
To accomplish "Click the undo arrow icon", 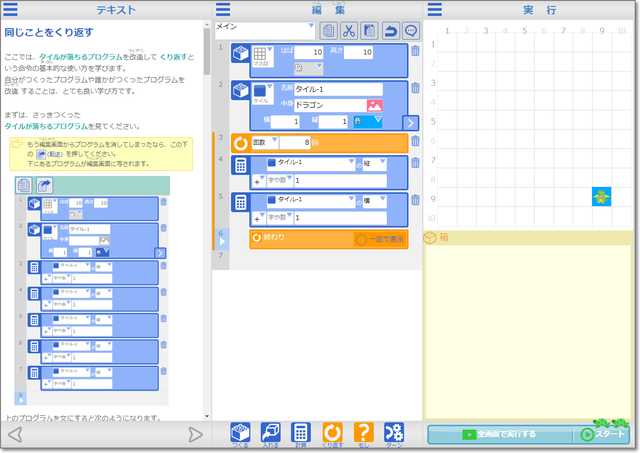I will click(x=389, y=31).
